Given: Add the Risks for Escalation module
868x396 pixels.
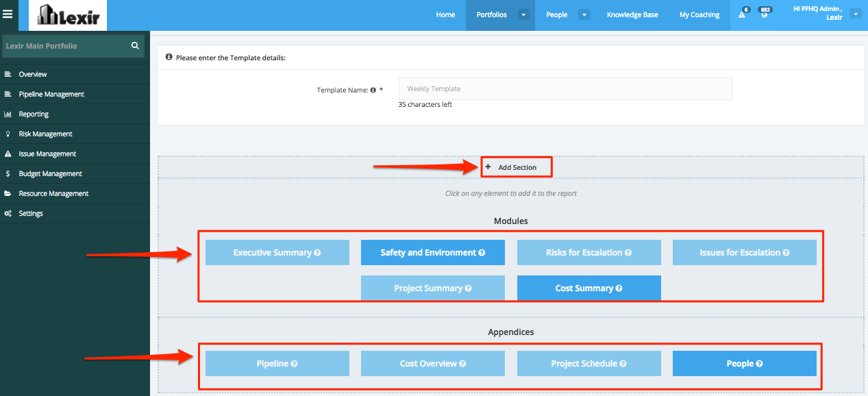Looking at the screenshot, I should pos(589,253).
